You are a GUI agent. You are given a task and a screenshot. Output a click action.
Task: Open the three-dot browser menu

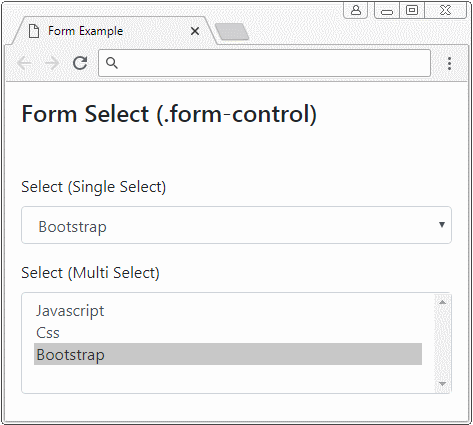click(449, 63)
